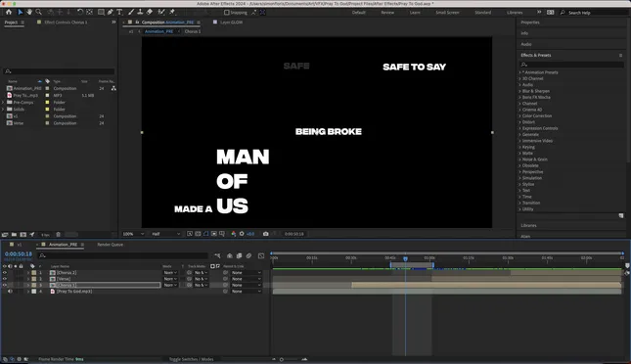The height and width of the screenshot is (364, 631).
Task: Take a snapshot with camera icon
Action: click(265, 234)
